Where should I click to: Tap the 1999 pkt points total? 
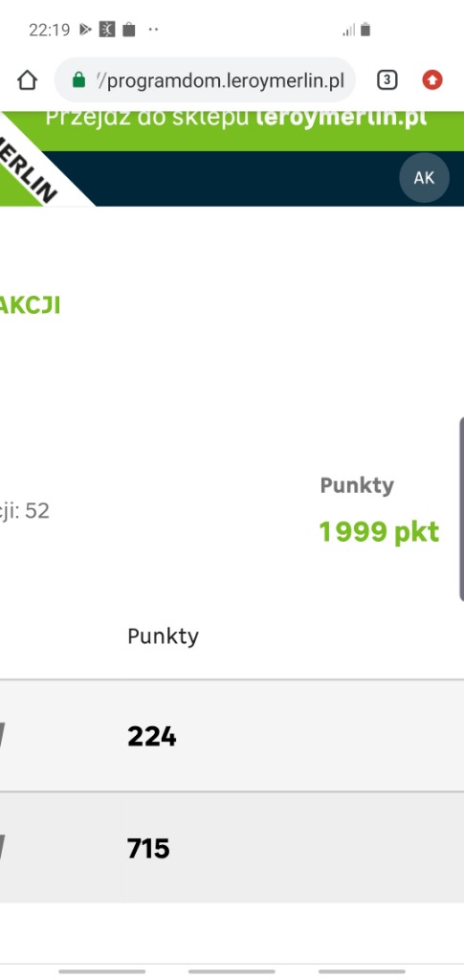tap(379, 532)
